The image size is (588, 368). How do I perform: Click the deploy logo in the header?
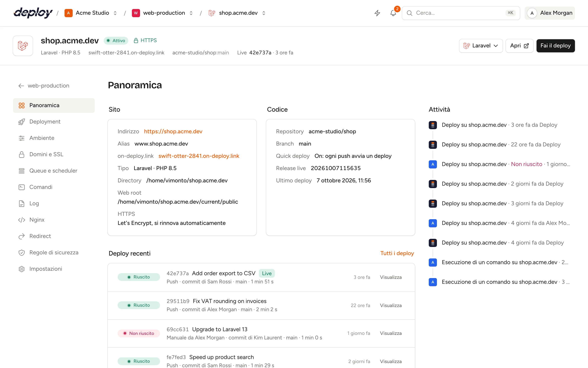[33, 13]
